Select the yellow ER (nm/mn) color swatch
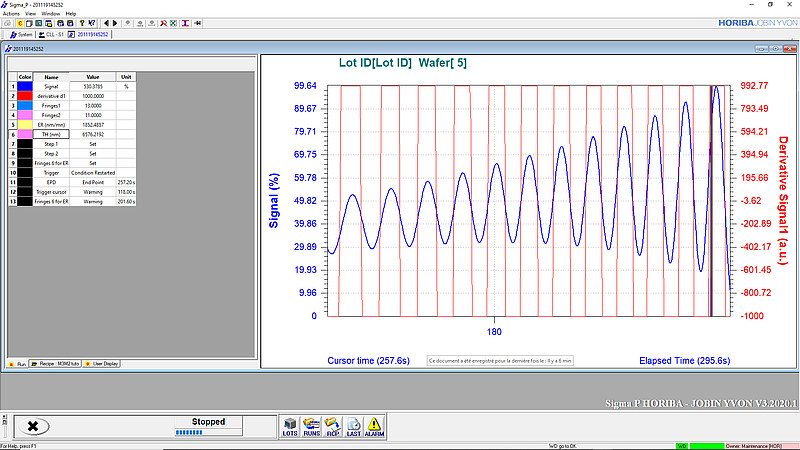800x450 pixels. coord(25,124)
